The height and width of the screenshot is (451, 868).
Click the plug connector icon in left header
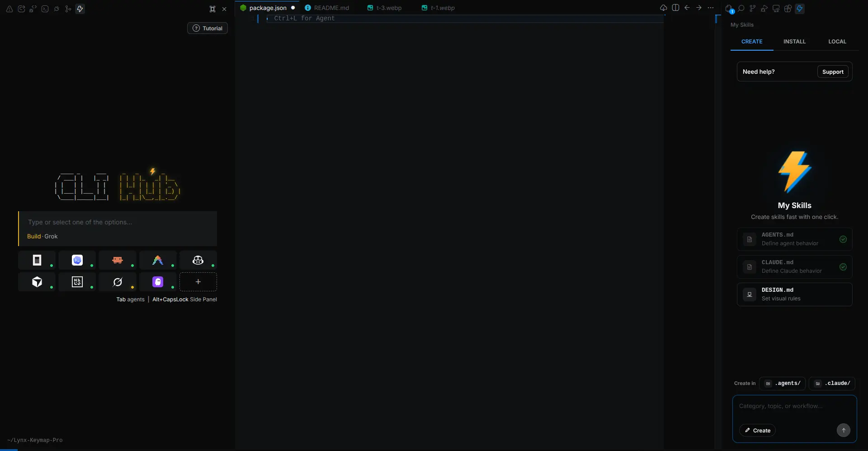57,9
